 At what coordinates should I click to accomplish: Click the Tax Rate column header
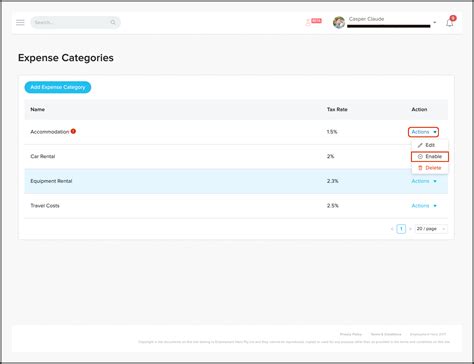tap(337, 109)
